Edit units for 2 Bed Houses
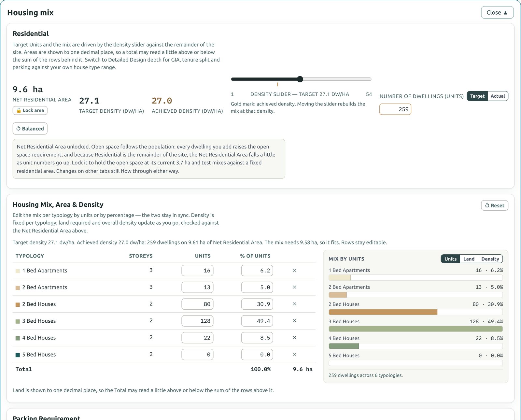Screen dimensions: 521x420 coord(197,304)
